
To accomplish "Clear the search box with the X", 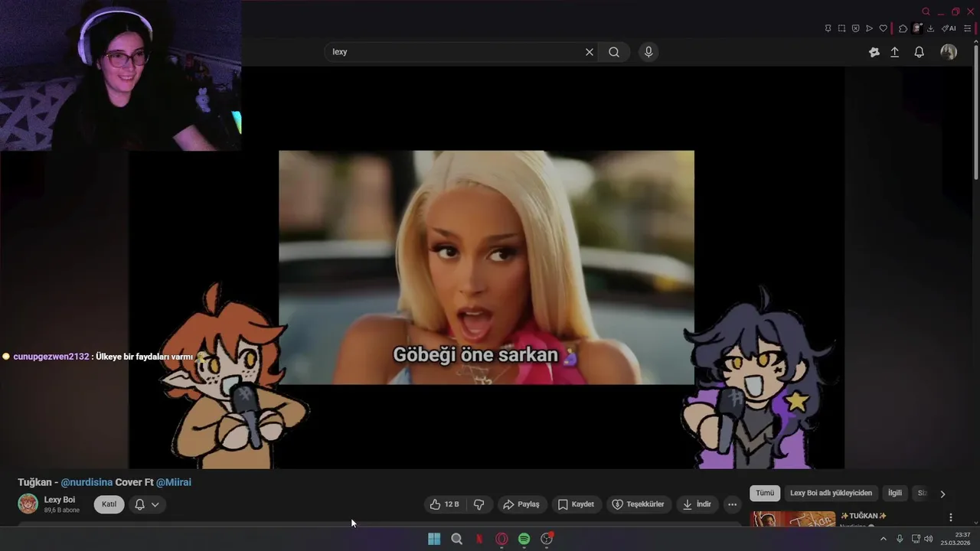I will click(x=590, y=52).
